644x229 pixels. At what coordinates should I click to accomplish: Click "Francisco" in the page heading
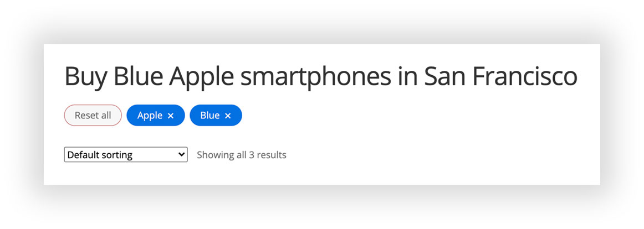[525, 76]
